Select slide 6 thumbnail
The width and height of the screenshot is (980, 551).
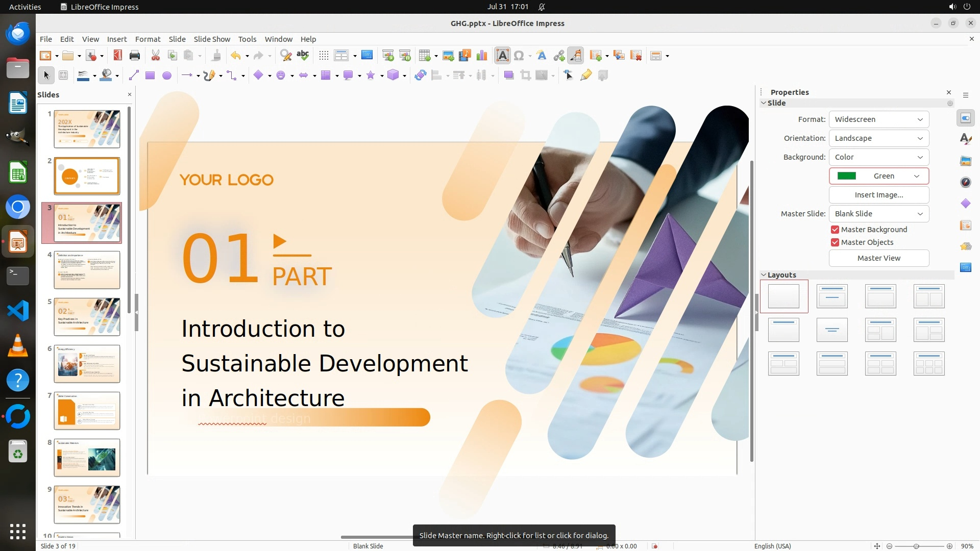click(x=87, y=364)
